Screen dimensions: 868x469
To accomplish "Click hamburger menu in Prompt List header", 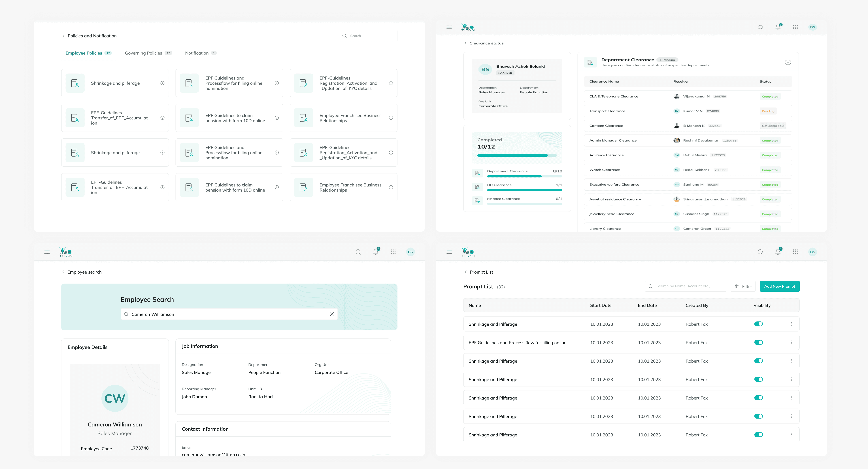I will tap(449, 252).
